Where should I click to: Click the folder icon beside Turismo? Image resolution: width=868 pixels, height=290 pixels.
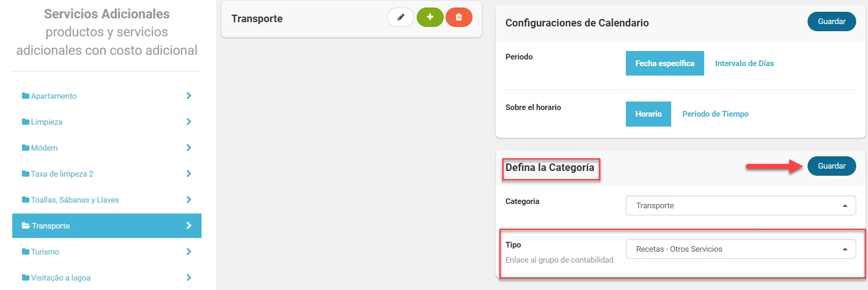point(25,252)
